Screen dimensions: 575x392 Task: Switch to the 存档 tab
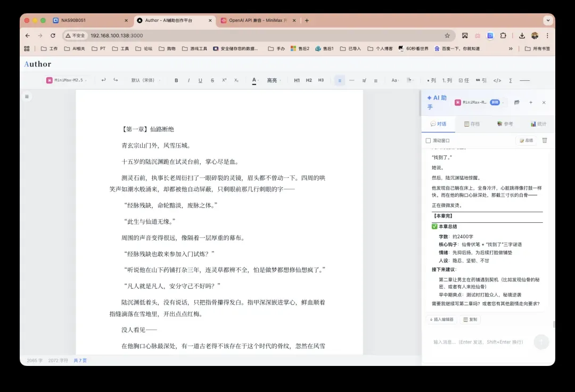click(472, 124)
